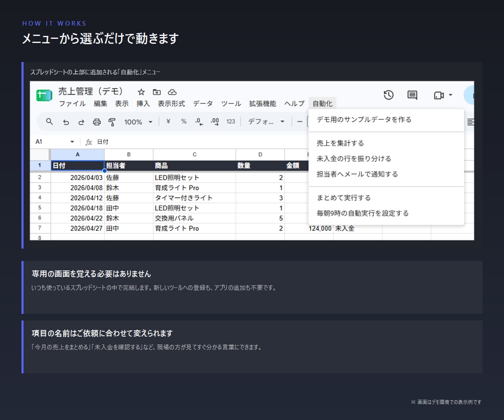Viewport: 504px width, 420px height.
Task: Choose 毎朝9時の自動実行を設定する
Action: [386, 214]
